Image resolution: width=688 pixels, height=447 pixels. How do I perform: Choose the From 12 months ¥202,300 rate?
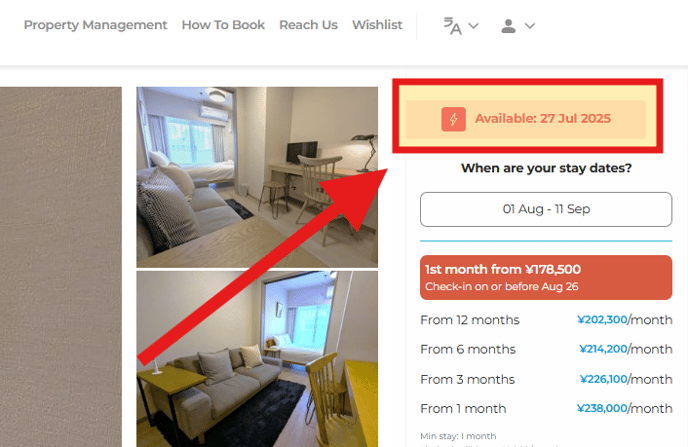[x=546, y=320]
